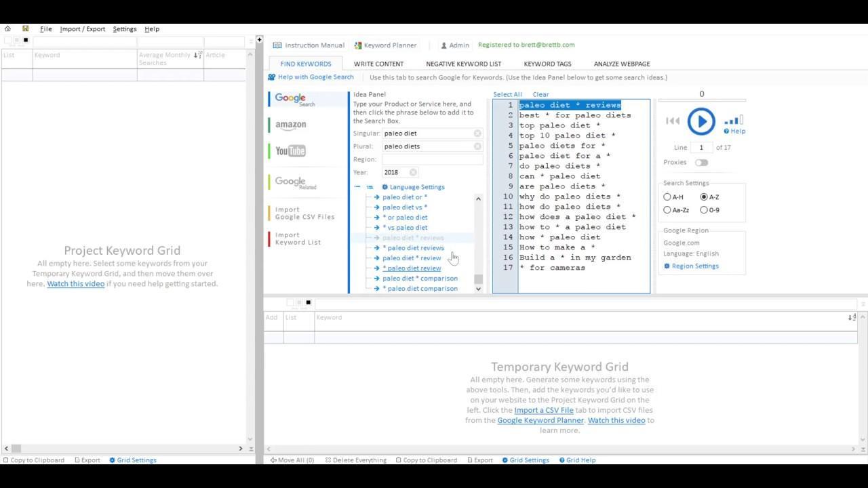This screenshot has width=868, height=488.
Task: Open the Instruction Manual
Action: click(x=309, y=45)
